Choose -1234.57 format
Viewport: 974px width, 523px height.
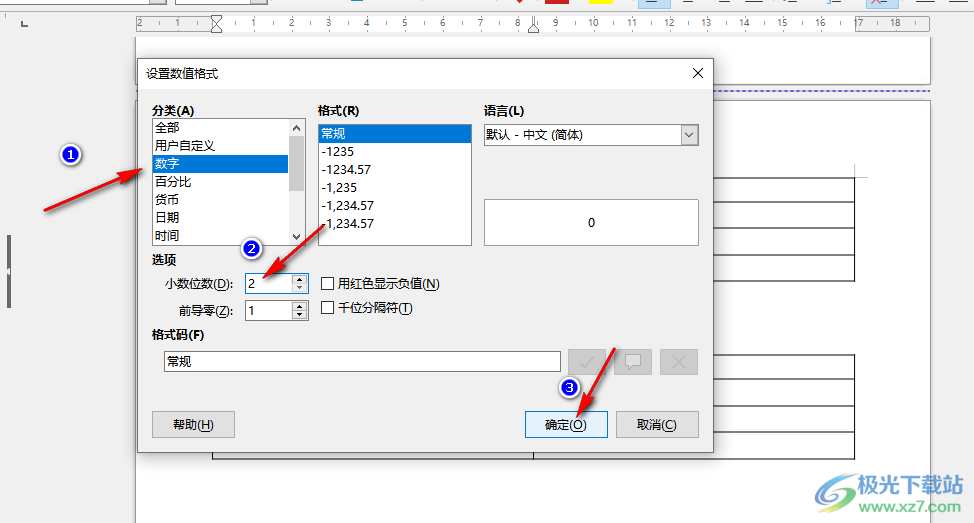(x=395, y=170)
